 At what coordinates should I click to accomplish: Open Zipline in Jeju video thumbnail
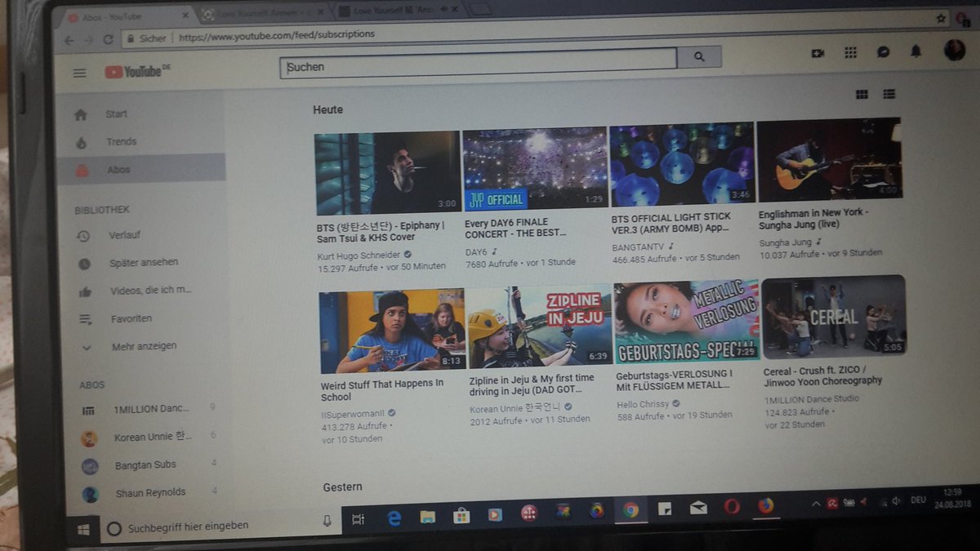pos(540,326)
